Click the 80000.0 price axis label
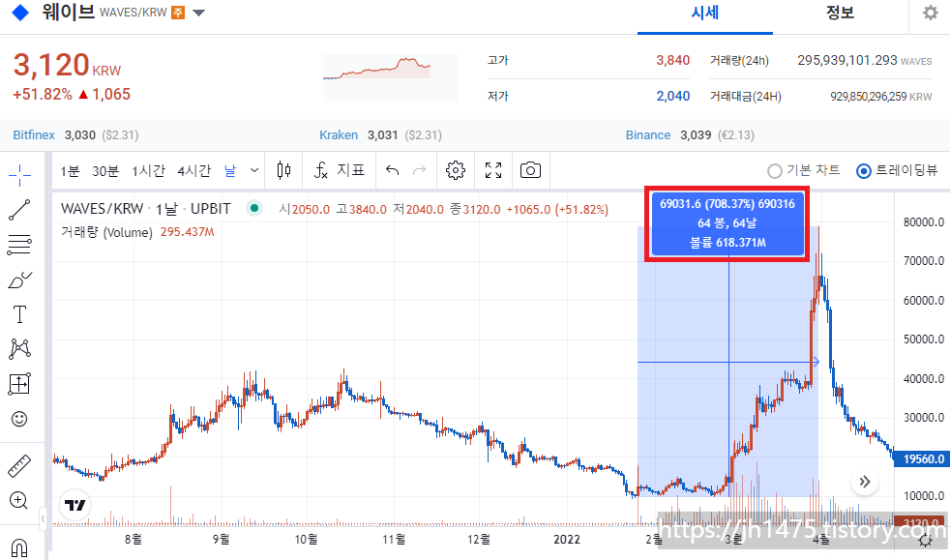The width and height of the screenshot is (950, 560). [923, 222]
